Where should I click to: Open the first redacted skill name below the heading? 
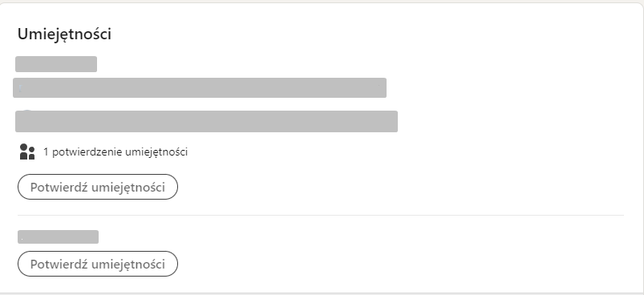tap(56, 64)
